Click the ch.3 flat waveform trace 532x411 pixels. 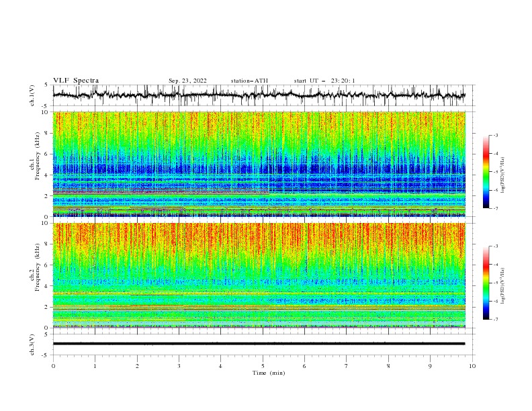click(x=259, y=344)
